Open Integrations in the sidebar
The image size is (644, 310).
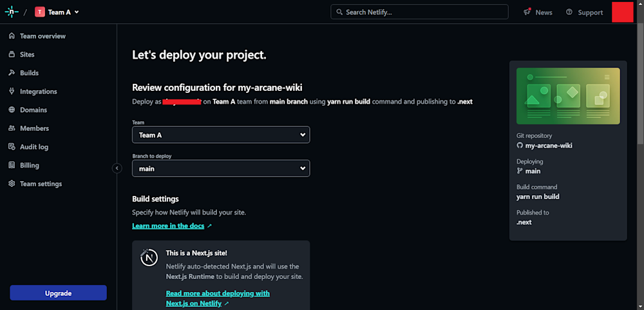click(x=39, y=92)
